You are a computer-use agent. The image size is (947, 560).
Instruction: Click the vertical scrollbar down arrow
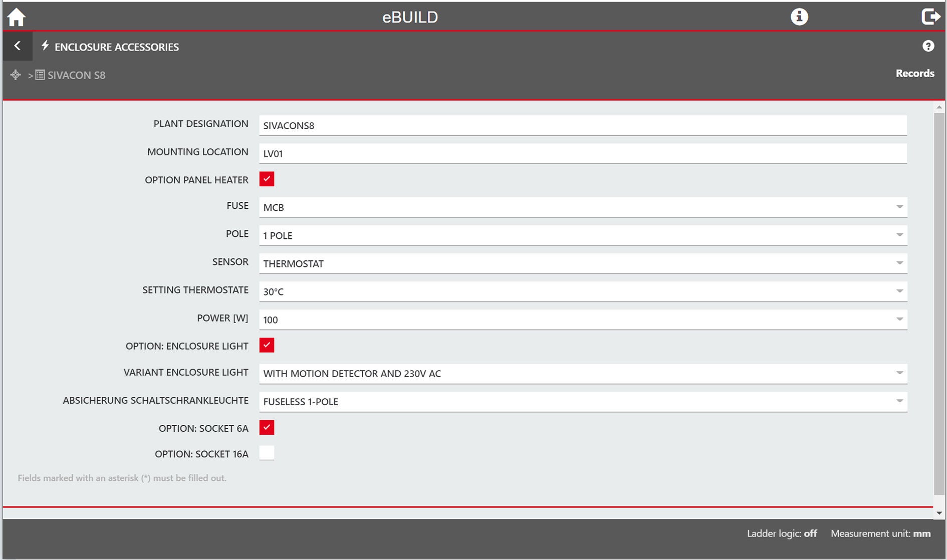(939, 513)
